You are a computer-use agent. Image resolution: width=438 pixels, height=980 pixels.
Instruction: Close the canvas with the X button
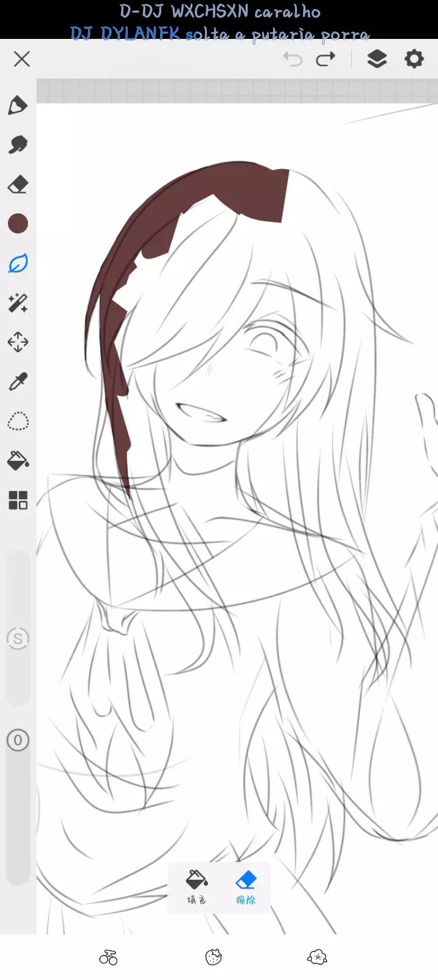22,59
